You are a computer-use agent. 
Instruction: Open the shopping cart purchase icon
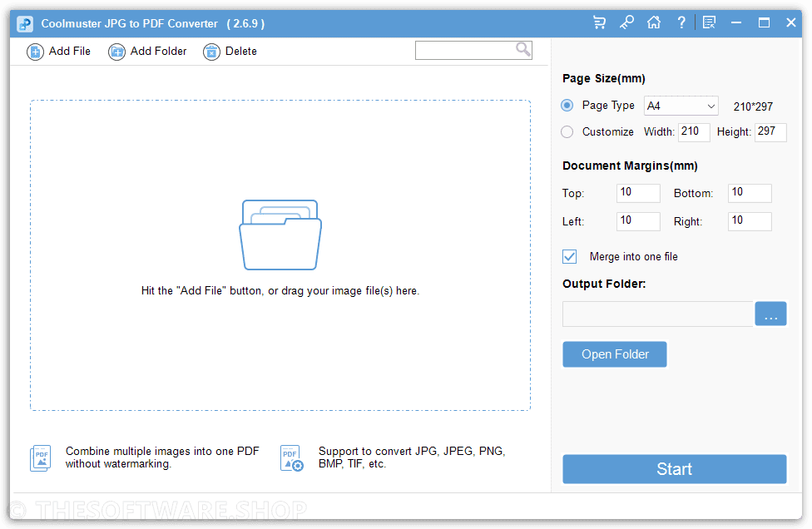(x=599, y=22)
